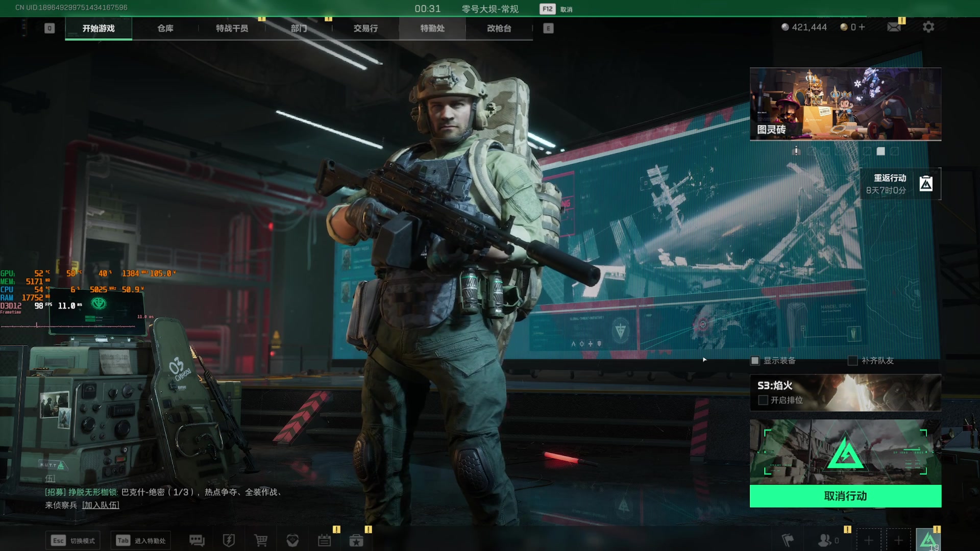Click the plus to add premium currency
Viewport: 980px width, 551px height.
tap(862, 27)
